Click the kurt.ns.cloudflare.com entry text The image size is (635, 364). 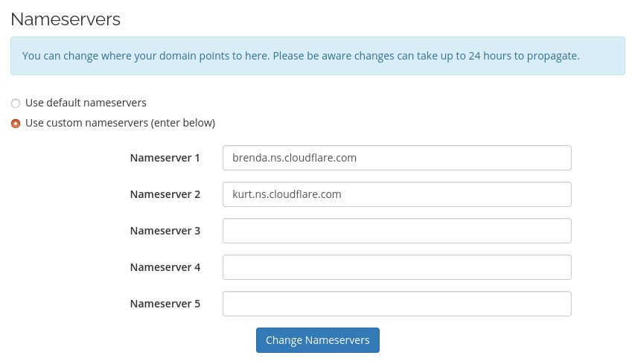pyautogui.click(x=287, y=194)
